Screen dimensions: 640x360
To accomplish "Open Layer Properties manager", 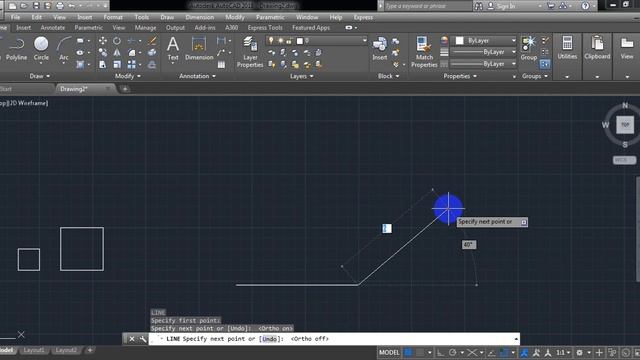I will pos(250,52).
